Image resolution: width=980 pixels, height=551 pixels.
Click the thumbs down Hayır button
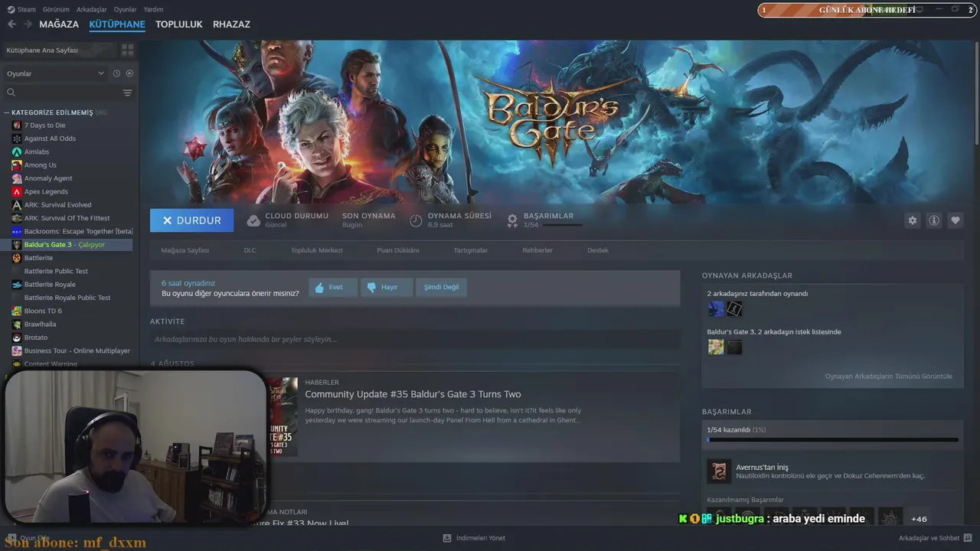387,287
